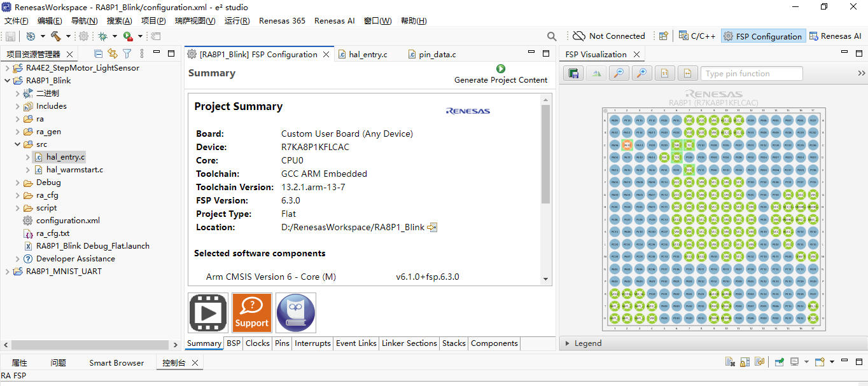This screenshot has width=868, height=386.
Task: Zoom in on FSP Visualization package
Action: pos(641,74)
